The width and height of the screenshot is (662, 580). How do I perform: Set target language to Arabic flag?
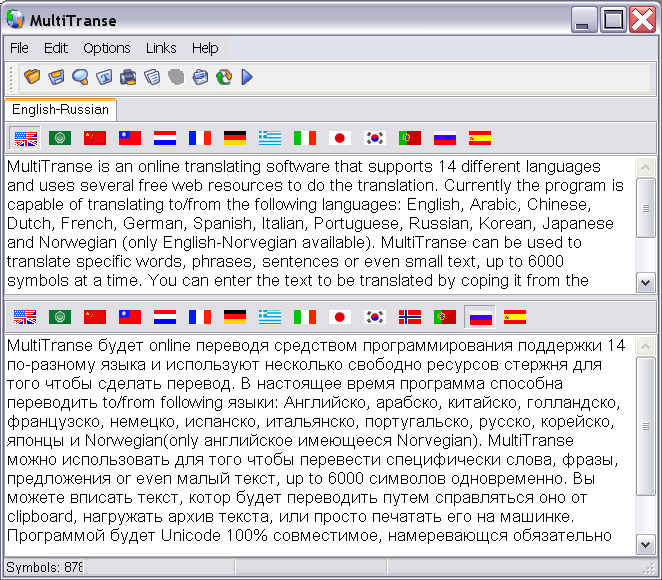pos(60,317)
